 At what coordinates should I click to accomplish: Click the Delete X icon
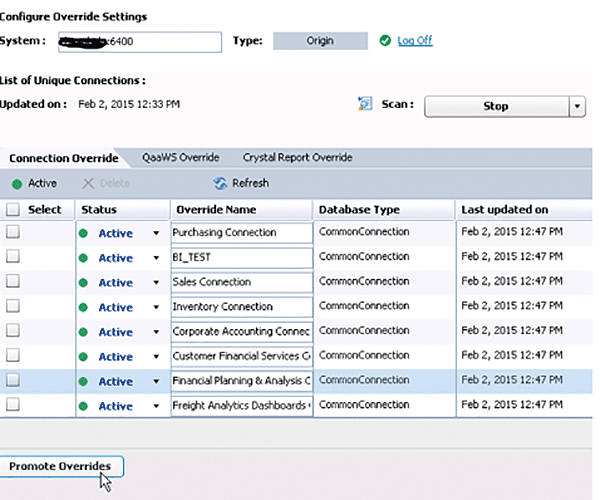tap(87, 183)
